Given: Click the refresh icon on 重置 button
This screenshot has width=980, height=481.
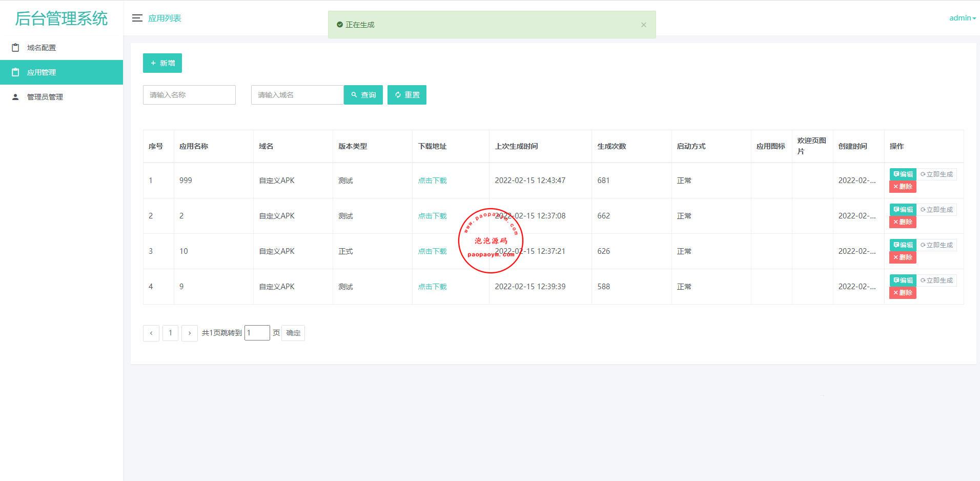Looking at the screenshot, I should point(398,94).
